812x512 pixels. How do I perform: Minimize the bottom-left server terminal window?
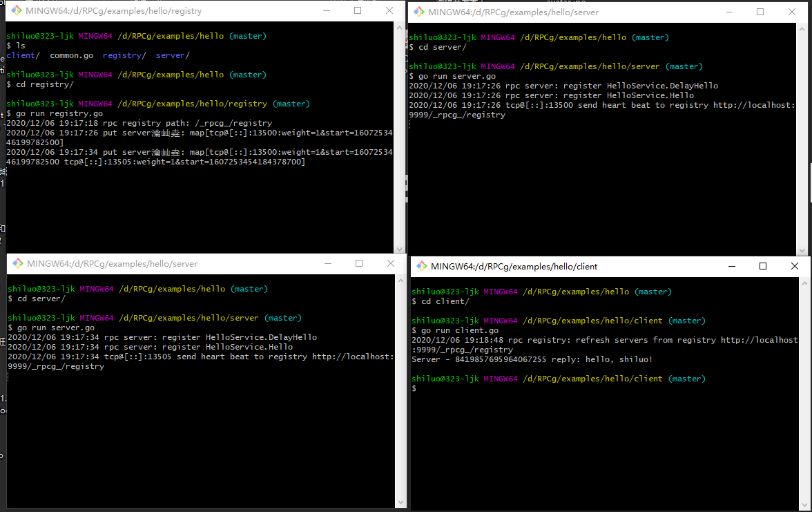[x=328, y=263]
